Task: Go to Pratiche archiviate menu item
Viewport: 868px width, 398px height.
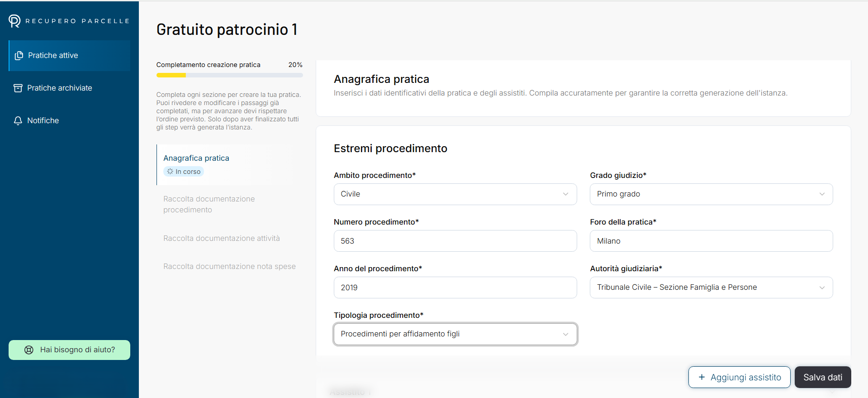Action: (59, 88)
